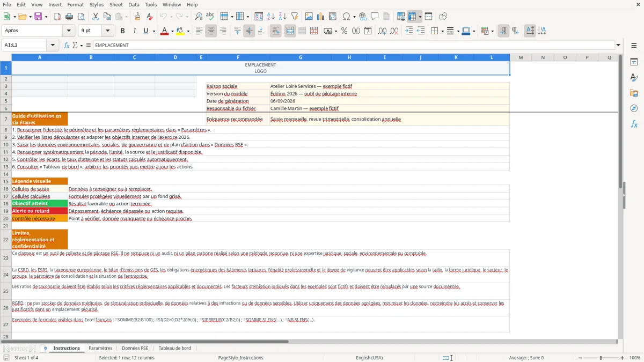Click Insert Special Character omega icon
This screenshot has width=644, height=362.
pyautogui.click(x=346, y=17)
